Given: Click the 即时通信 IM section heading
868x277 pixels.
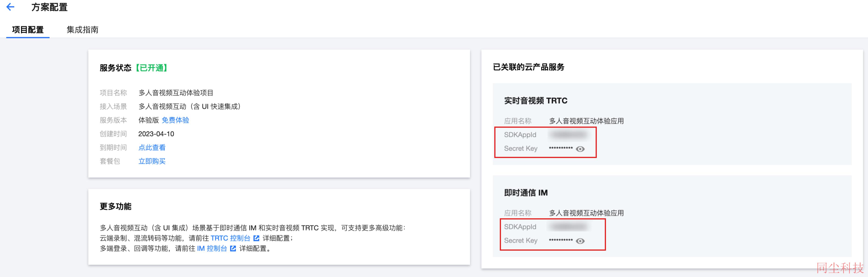Looking at the screenshot, I should [x=526, y=193].
